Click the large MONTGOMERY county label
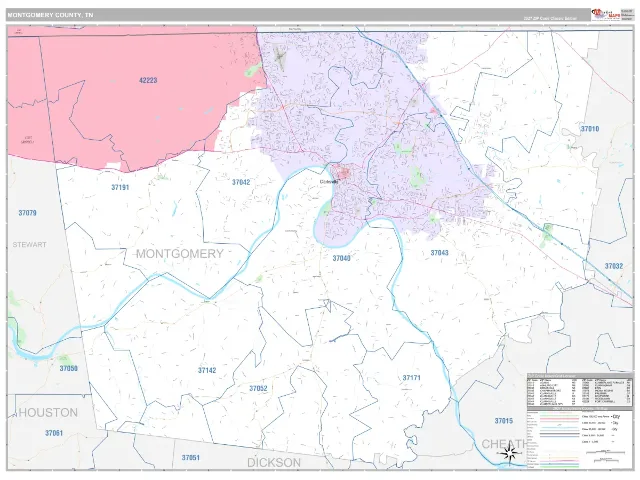The image size is (640, 480). tap(180, 253)
